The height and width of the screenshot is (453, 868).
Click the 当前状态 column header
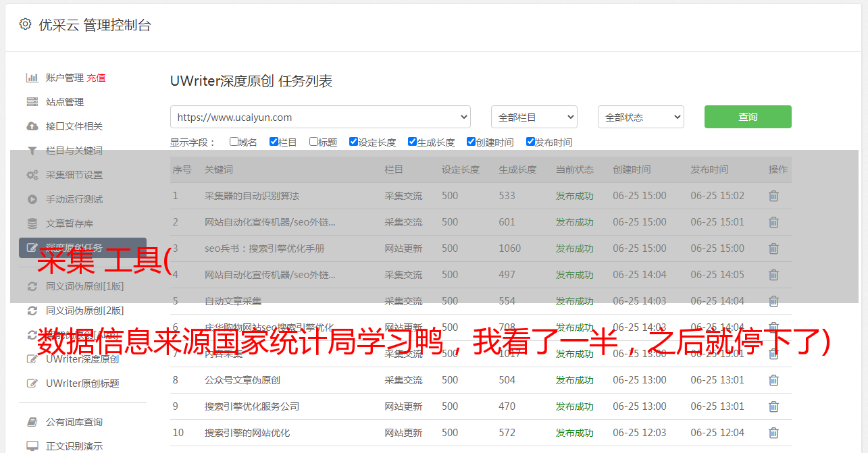pos(575,169)
